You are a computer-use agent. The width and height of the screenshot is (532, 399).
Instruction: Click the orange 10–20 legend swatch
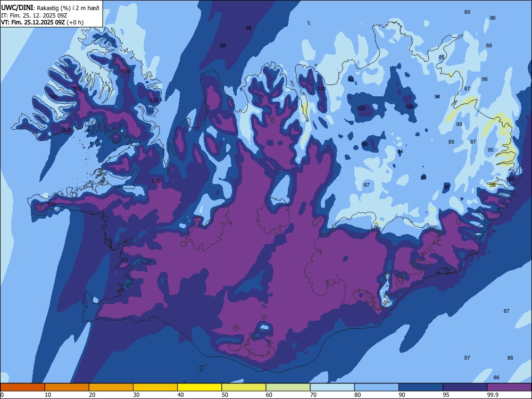(67, 387)
